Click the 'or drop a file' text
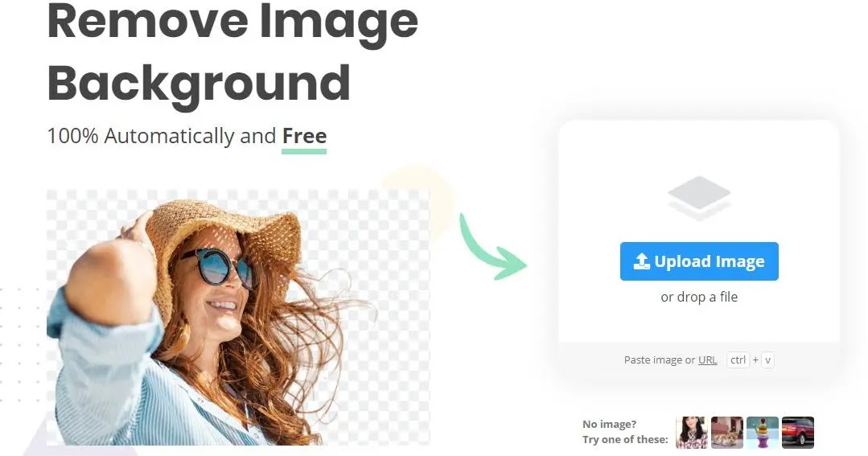The width and height of the screenshot is (868, 456). [x=699, y=298]
